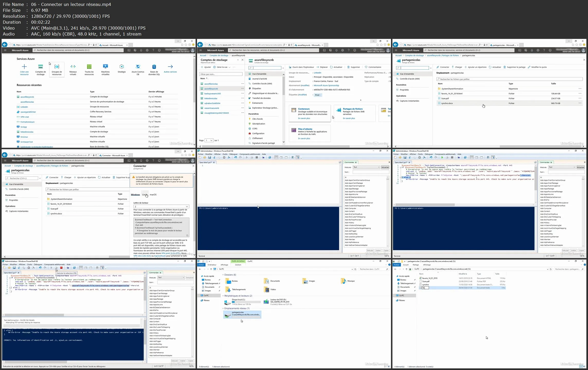Screen dimensions: 588x370
Task: Click the Nom field in empty ISE Commandes pane
Action: click(371, 172)
